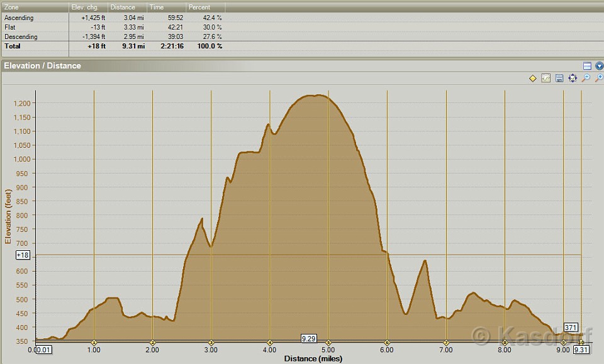Click the Elevation (feet) axis label
This screenshot has width=604, height=364.
[8, 216]
